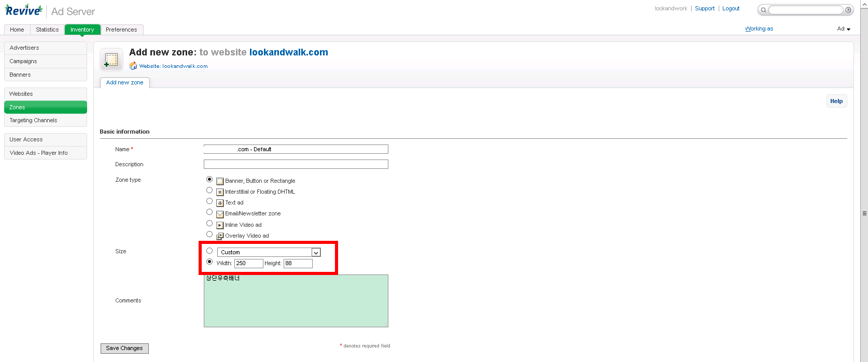The width and height of the screenshot is (868, 362).
Task: Click the Interstitial or Floating DHTML icon
Action: click(x=220, y=192)
